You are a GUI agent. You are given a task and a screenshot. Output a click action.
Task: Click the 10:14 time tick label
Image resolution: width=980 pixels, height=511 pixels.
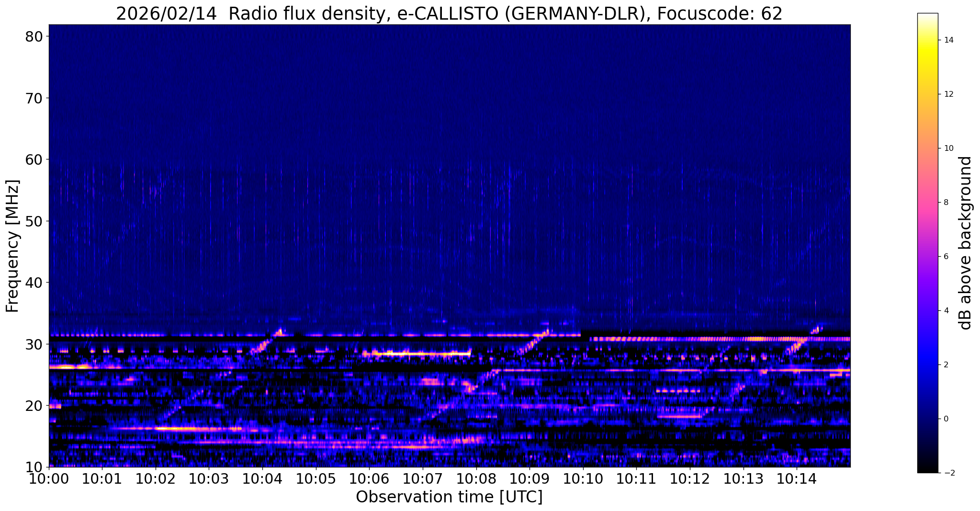(797, 479)
